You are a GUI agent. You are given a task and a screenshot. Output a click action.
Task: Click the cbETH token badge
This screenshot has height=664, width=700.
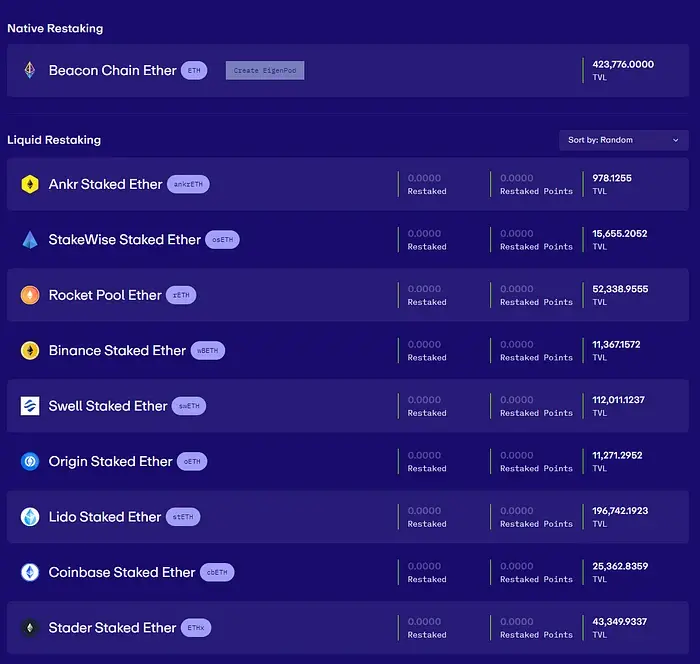point(214,573)
